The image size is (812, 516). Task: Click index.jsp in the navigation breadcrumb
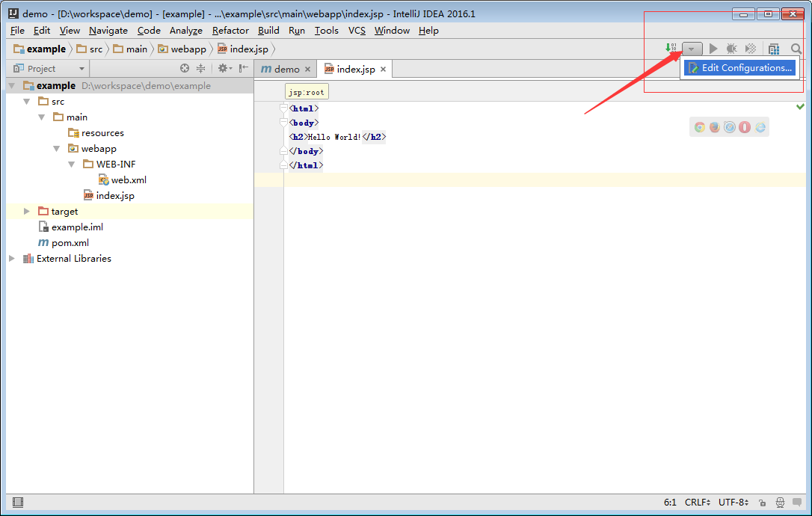[243, 49]
